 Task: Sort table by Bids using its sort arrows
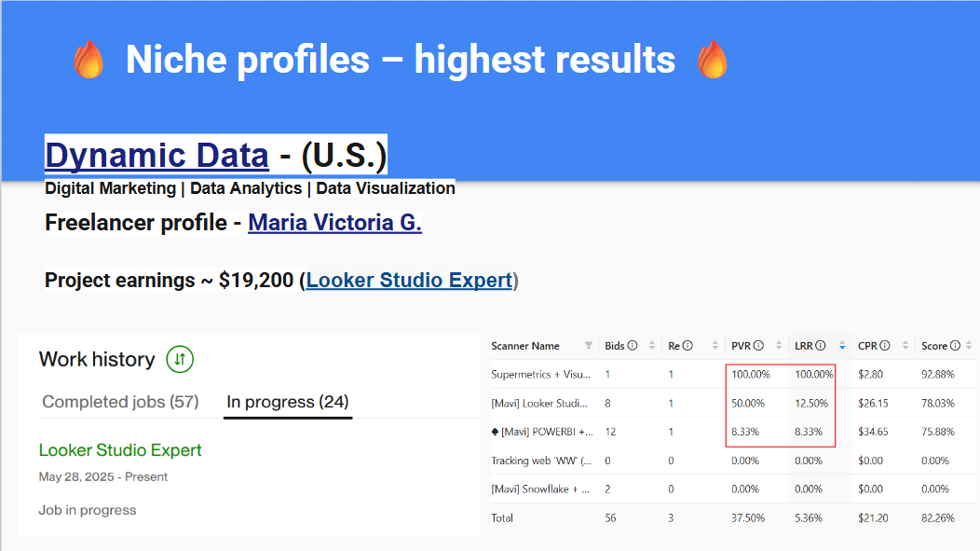[652, 345]
